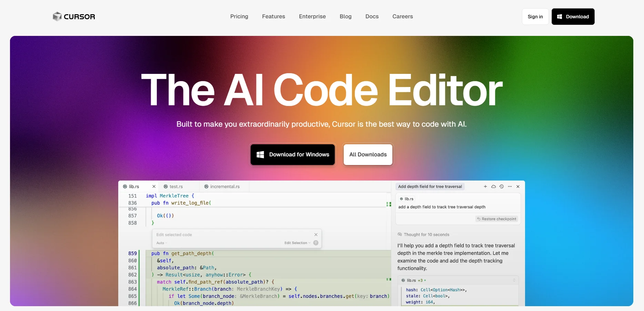
Task: Click line number 859 in the gutter
Action: (132, 253)
